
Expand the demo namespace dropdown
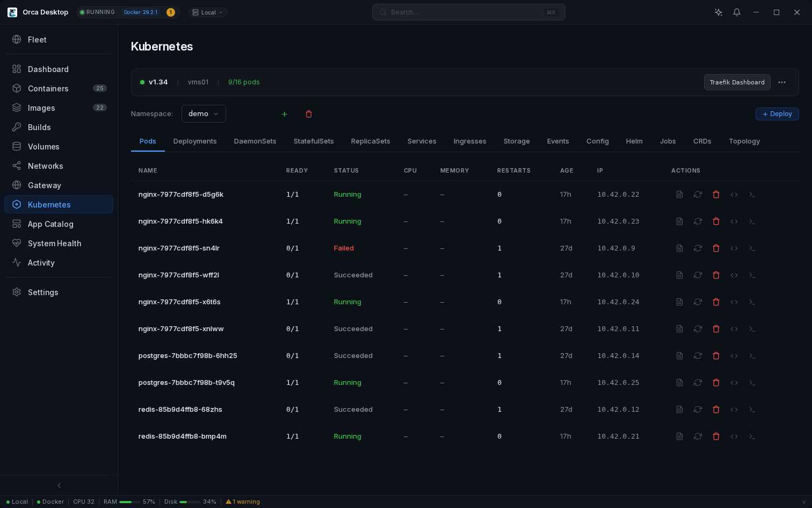[x=204, y=114]
